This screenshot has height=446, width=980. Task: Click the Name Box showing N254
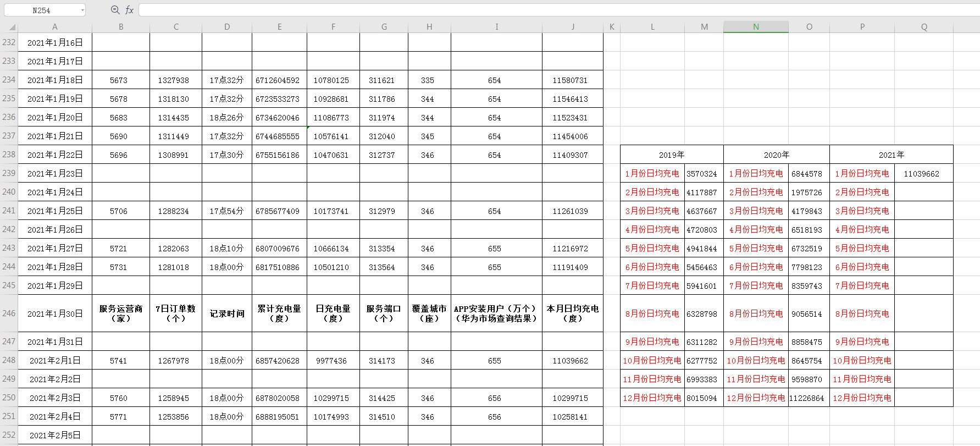[41, 10]
